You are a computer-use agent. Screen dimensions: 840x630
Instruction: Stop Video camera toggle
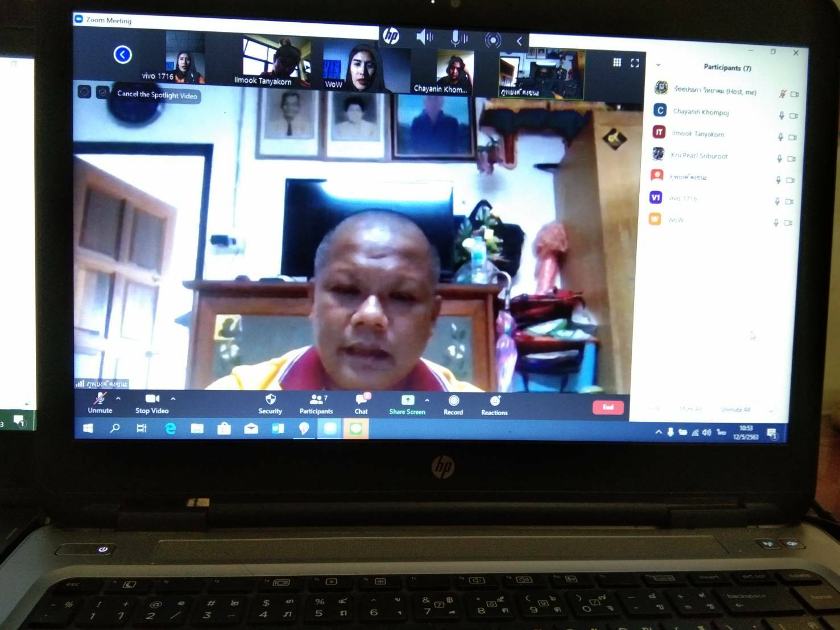pos(152,403)
